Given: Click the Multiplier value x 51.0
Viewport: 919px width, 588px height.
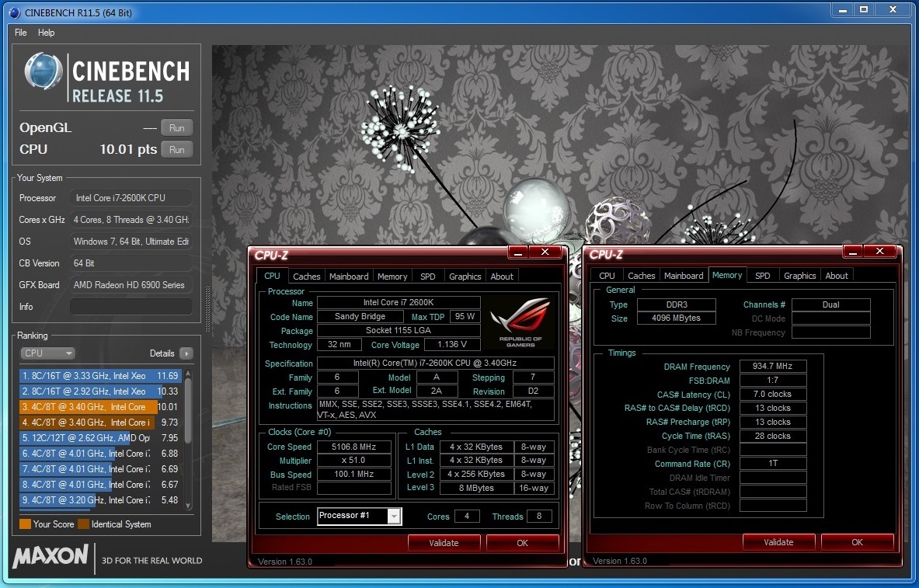Looking at the screenshot, I should [x=354, y=460].
